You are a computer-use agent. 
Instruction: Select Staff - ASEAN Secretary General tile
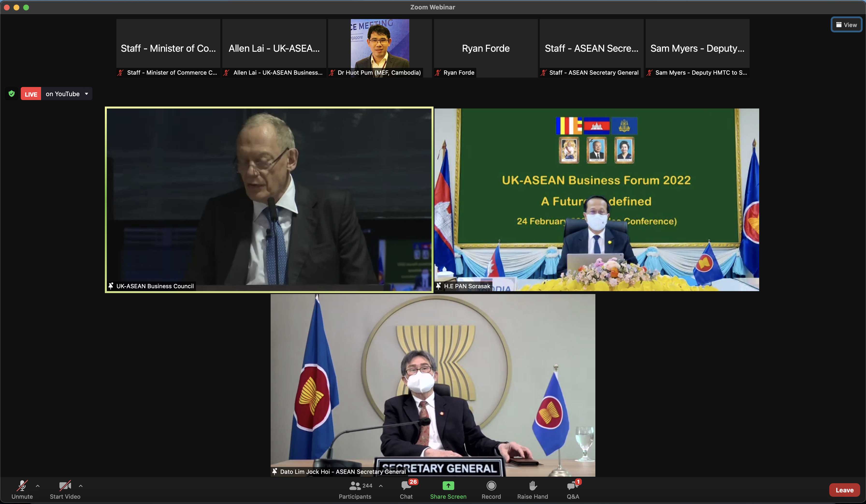click(x=592, y=48)
